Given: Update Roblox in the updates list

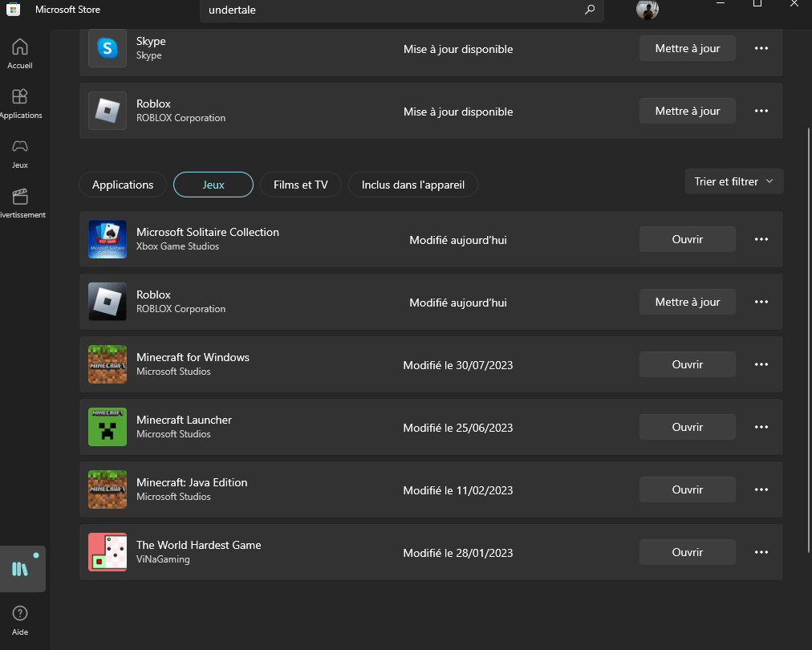Looking at the screenshot, I should click(687, 111).
